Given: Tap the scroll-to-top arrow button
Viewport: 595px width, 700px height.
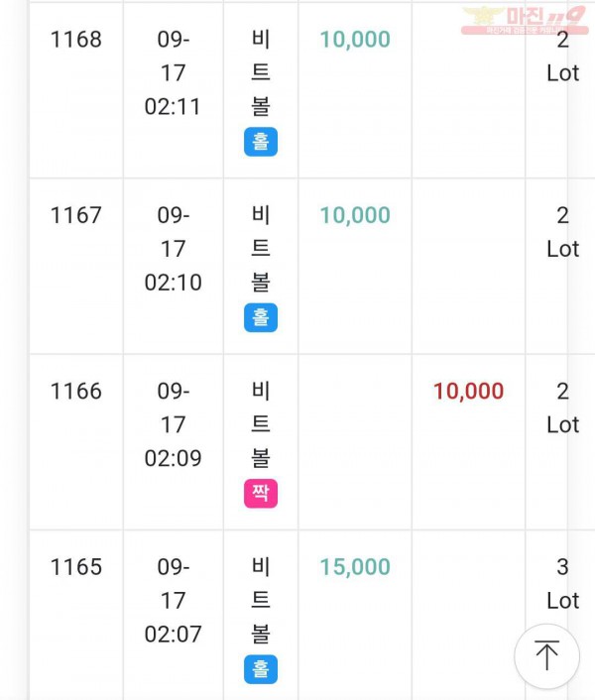Looking at the screenshot, I should click(546, 656).
